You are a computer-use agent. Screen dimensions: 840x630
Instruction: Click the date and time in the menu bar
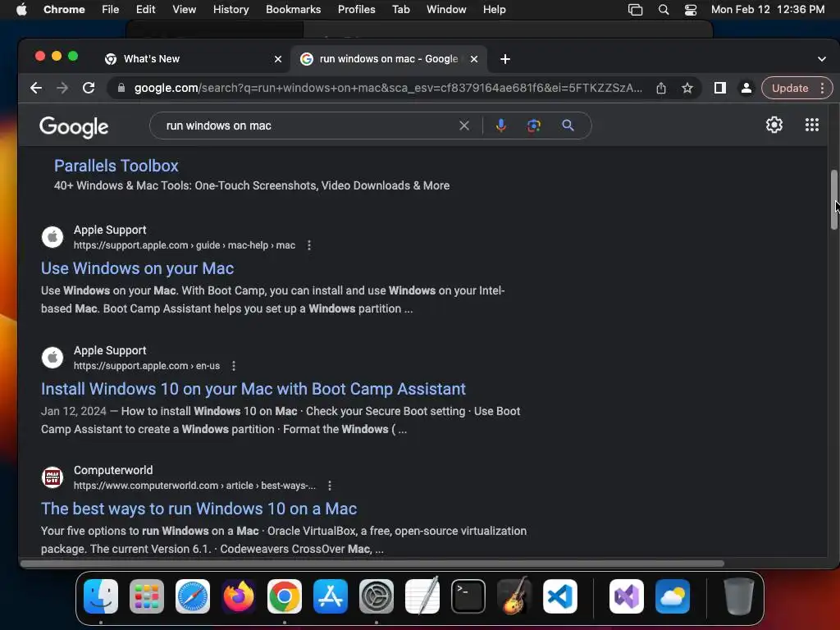[x=768, y=10]
